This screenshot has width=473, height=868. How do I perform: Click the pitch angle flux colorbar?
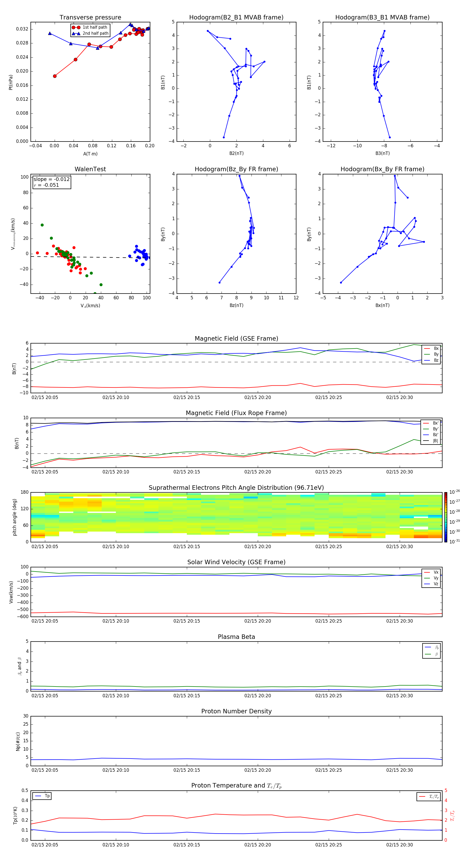tap(446, 517)
